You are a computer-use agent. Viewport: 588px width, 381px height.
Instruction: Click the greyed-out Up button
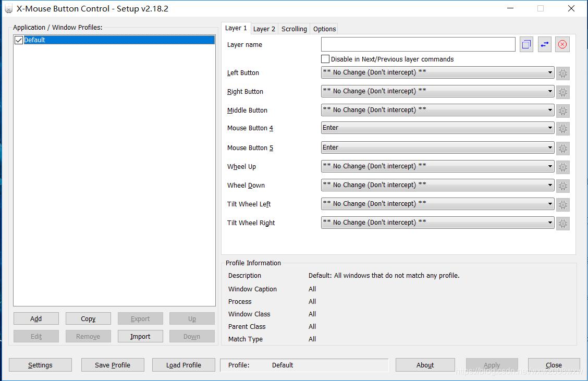[192, 319]
